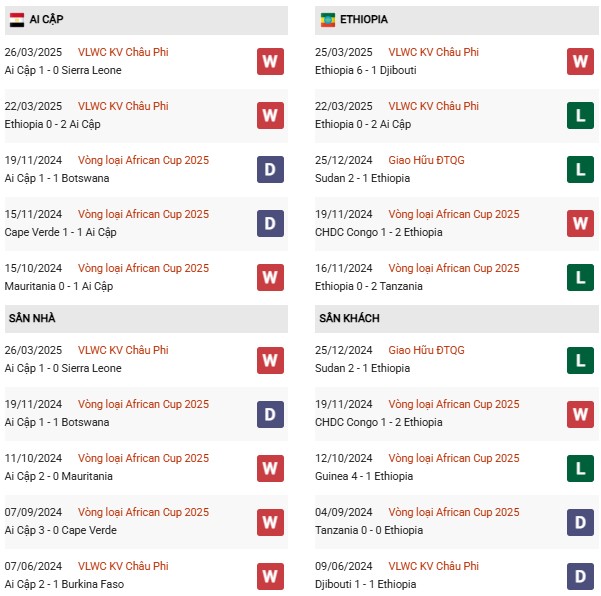Open African Cup 2025 link dated 12/10/2024
Viewport: 601px width, 596px height.
pos(454,458)
